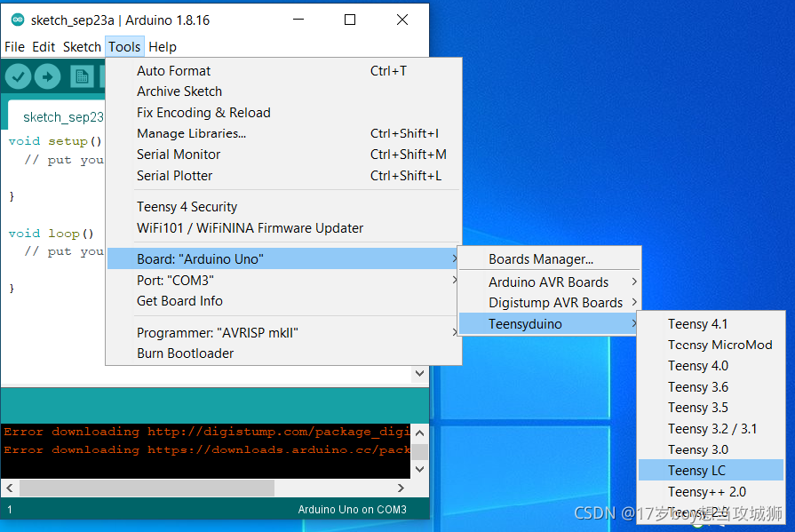Close the Arduino window
795x532 pixels.
click(402, 20)
